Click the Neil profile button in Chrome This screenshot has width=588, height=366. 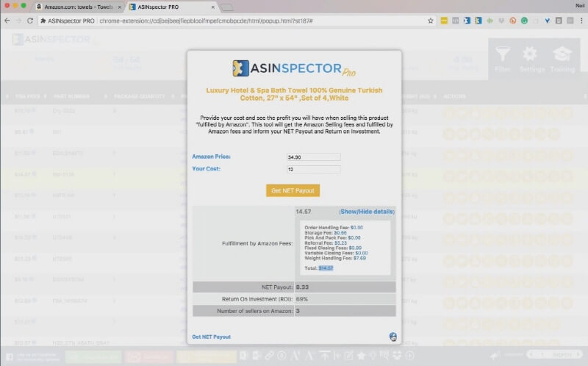[580, 5]
